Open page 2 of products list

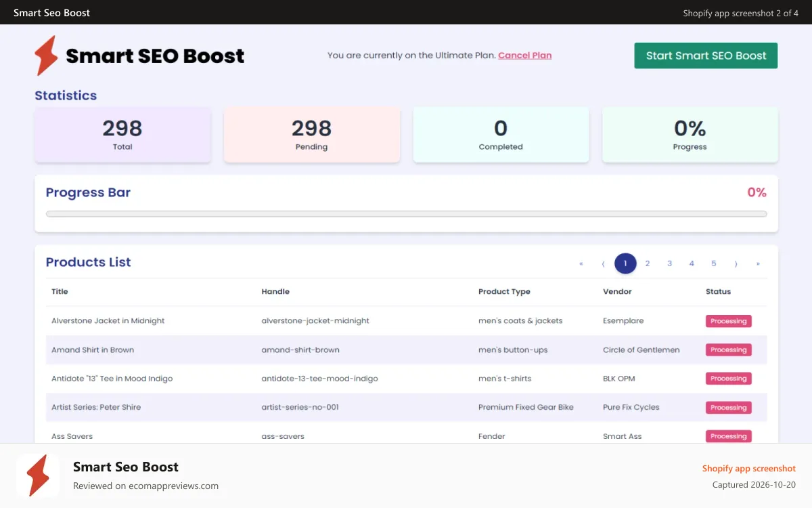point(648,263)
